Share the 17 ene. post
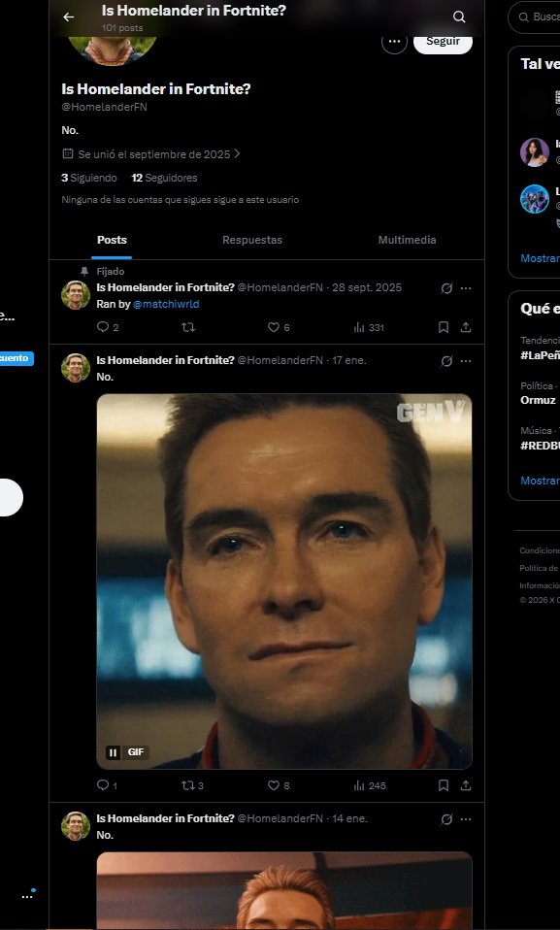Image resolution: width=560 pixels, height=930 pixels. click(x=466, y=786)
